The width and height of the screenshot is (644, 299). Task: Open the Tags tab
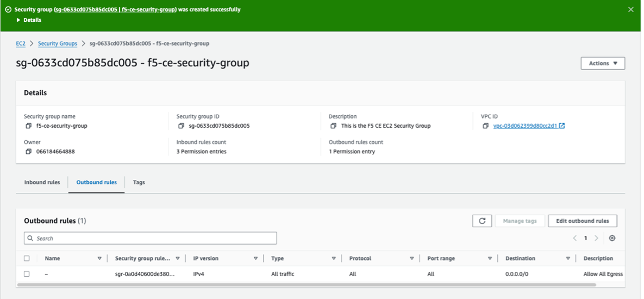[x=139, y=182]
